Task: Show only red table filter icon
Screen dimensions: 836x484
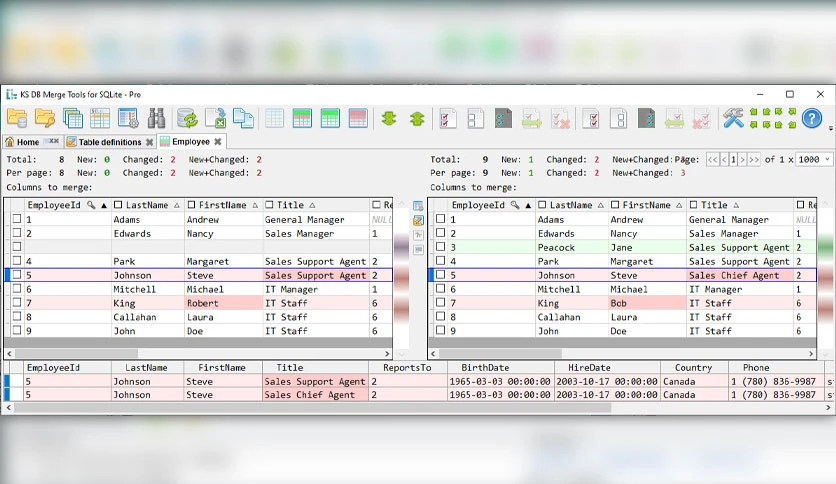Action: 358,118
